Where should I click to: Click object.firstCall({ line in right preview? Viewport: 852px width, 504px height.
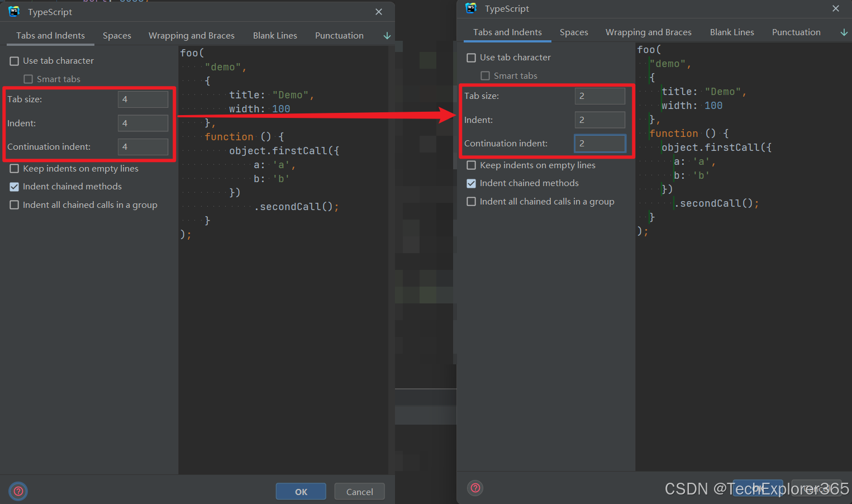[717, 148]
